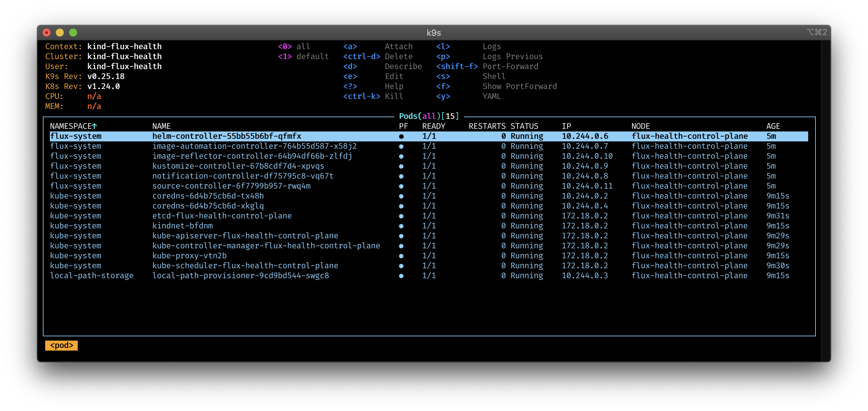Click the PF column header
Viewport: 868px width, 411px height.
coord(403,126)
